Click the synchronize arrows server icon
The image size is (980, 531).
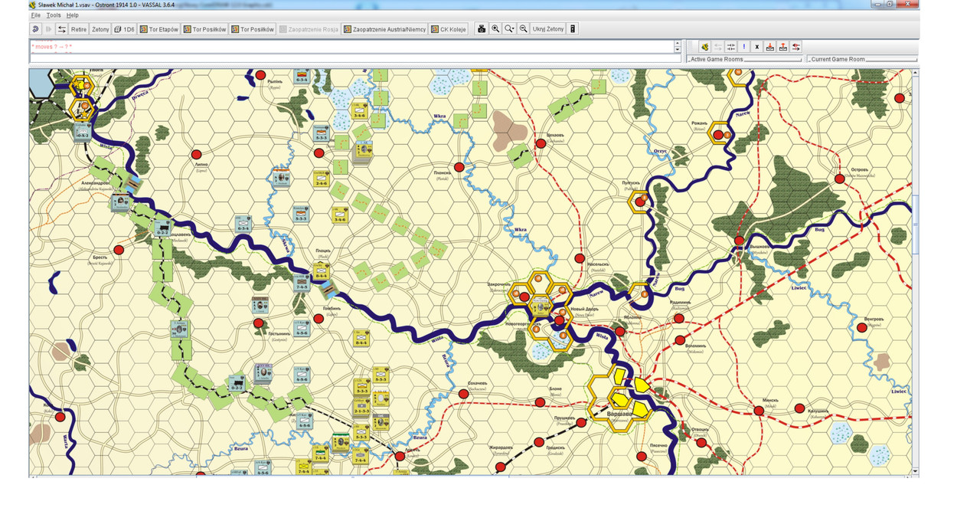point(731,47)
